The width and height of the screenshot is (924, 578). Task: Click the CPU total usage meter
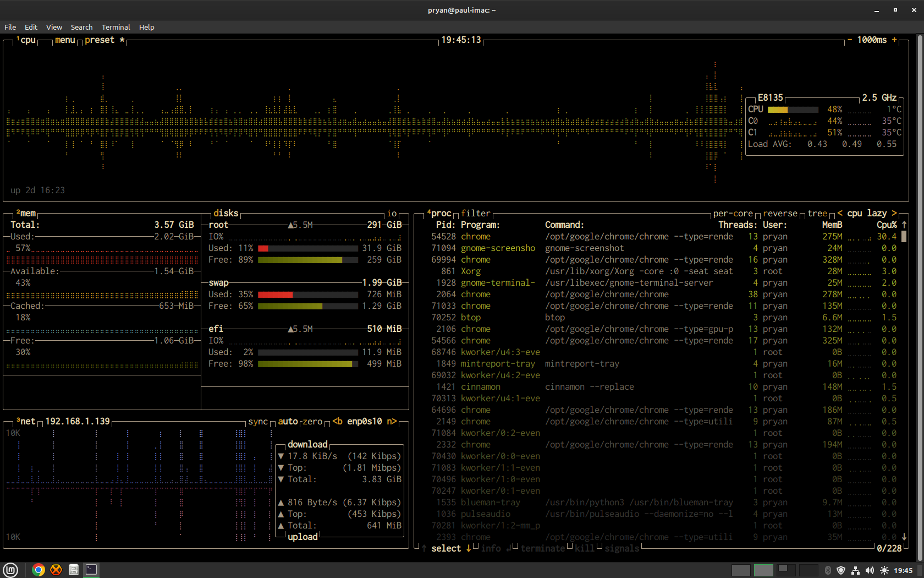pos(793,110)
